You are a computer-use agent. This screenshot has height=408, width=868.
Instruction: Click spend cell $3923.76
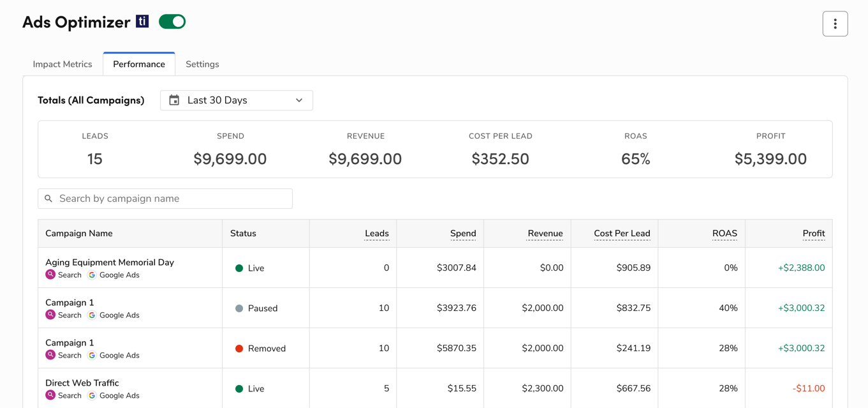coord(457,308)
